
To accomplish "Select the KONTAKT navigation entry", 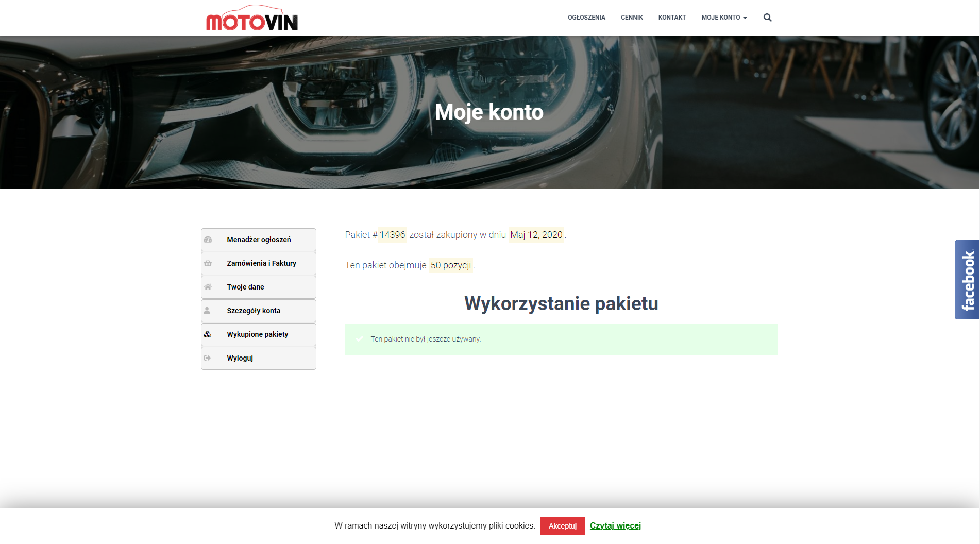I will click(x=672, y=17).
